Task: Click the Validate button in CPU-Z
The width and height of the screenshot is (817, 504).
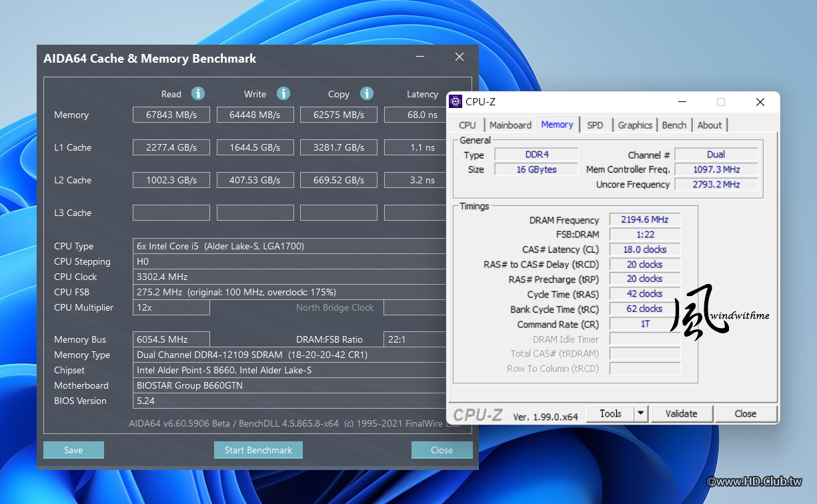Action: (x=681, y=414)
